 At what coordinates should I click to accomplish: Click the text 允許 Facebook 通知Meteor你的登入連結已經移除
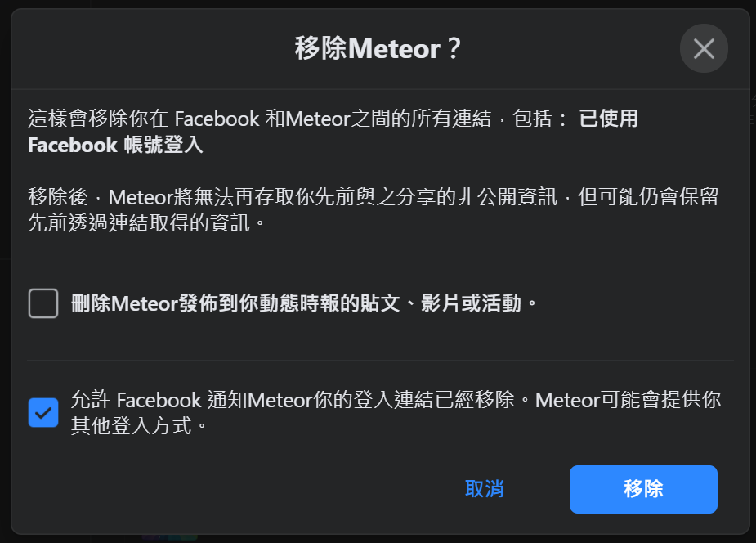(293, 400)
